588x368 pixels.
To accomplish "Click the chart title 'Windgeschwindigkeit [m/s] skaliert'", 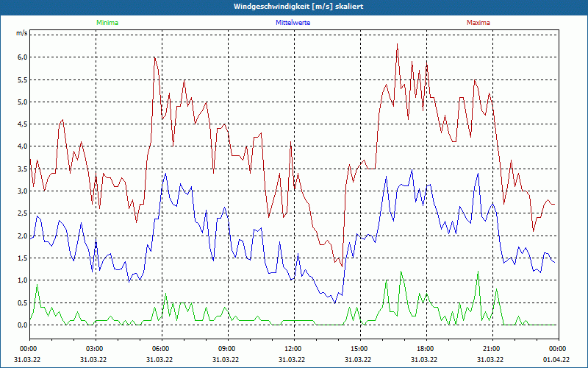I will click(x=298, y=7).
